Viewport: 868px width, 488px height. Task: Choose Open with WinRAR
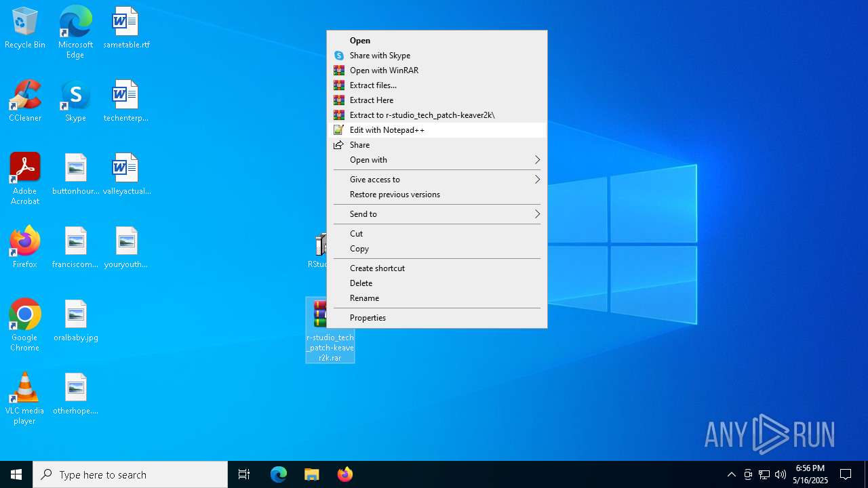437,70
